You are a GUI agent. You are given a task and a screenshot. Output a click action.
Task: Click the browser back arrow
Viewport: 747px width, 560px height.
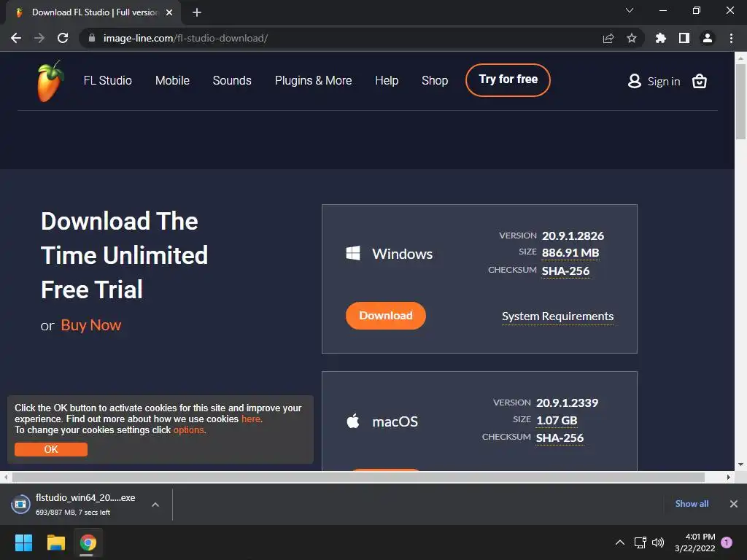coord(16,38)
